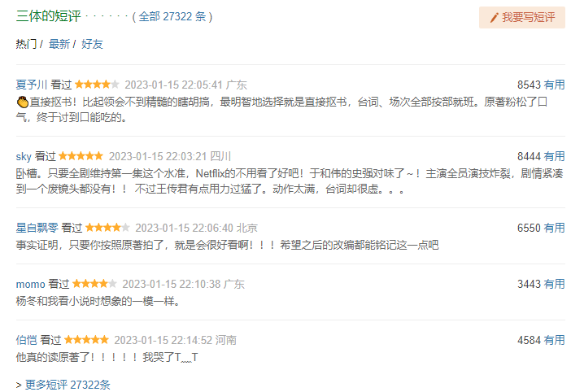Image resolution: width=571 pixels, height=392 pixels.
Task: Mark sky's review as 有用
Action: 554,156
